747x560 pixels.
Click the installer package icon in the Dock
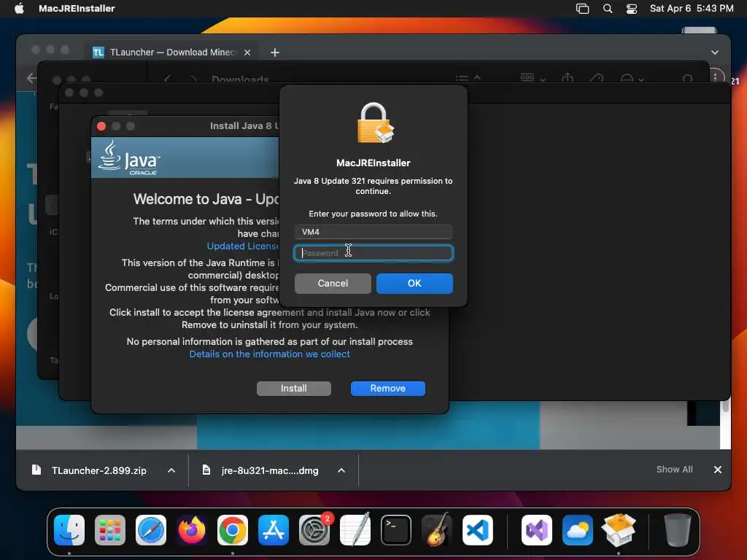click(619, 529)
